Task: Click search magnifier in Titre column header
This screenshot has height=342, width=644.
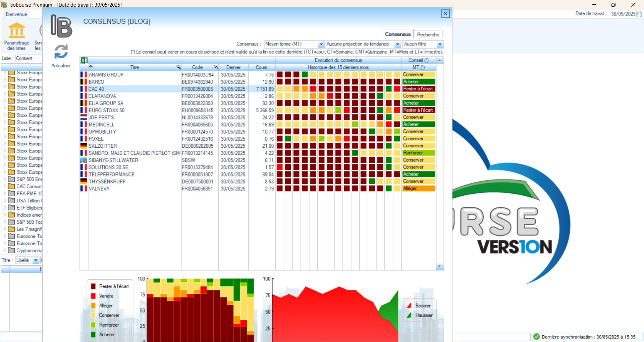Action: click(x=179, y=67)
